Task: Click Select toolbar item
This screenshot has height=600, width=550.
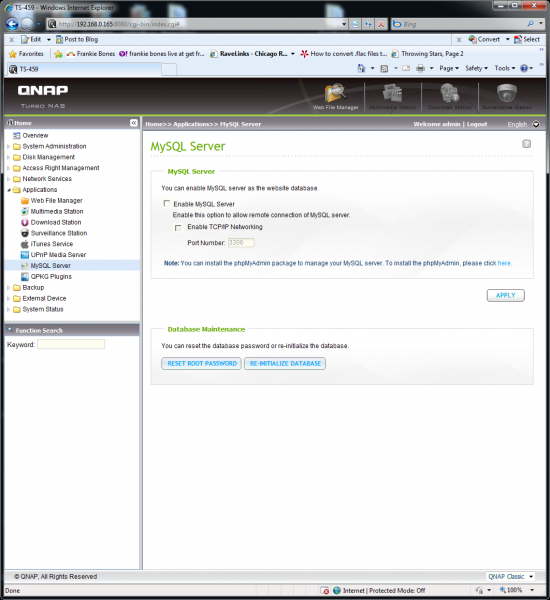Action: pos(527,39)
